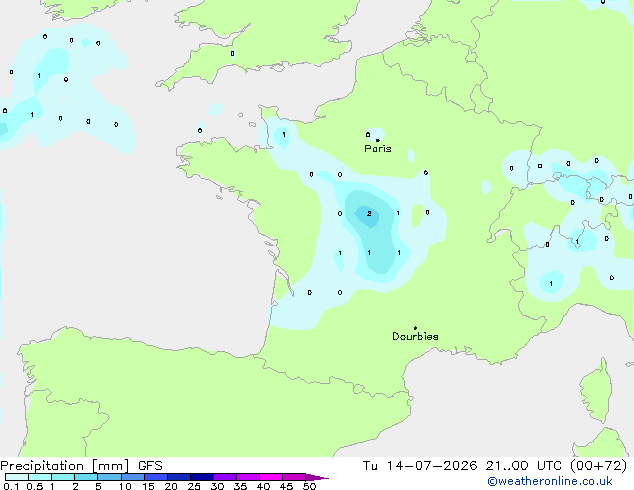This screenshot has width=634, height=490.
Task: Select the Dourbies location dot marker
Action: click(x=415, y=328)
